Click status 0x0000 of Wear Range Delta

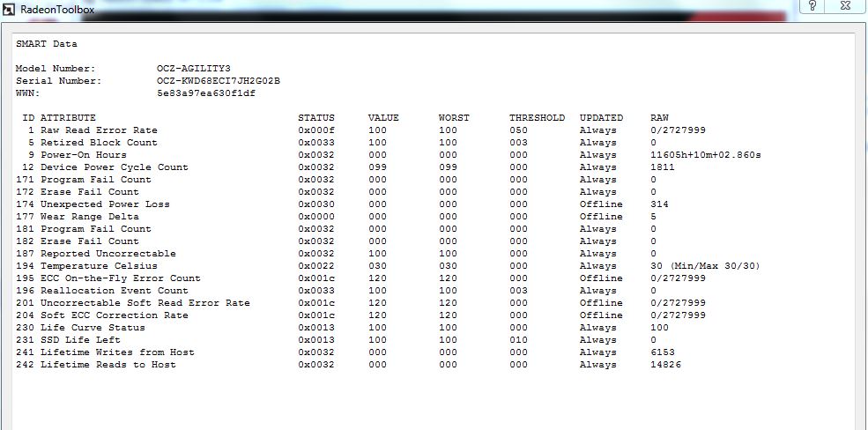pos(316,217)
